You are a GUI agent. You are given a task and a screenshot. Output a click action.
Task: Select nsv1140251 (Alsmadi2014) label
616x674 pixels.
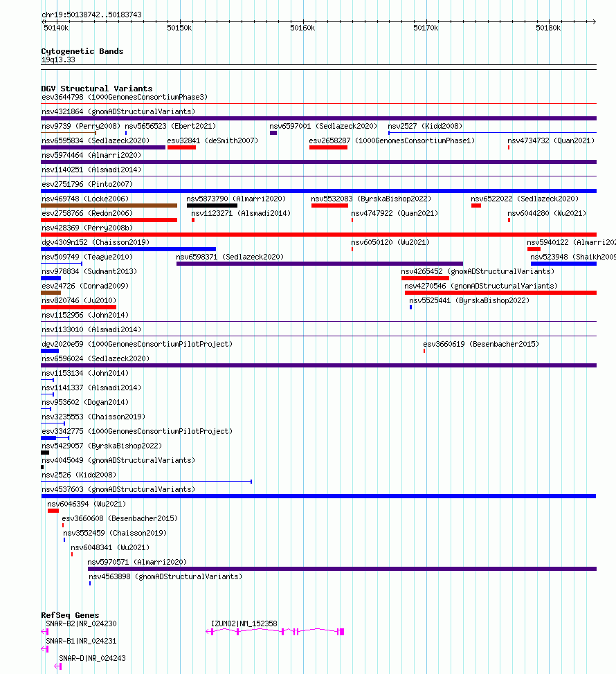[x=91, y=170]
